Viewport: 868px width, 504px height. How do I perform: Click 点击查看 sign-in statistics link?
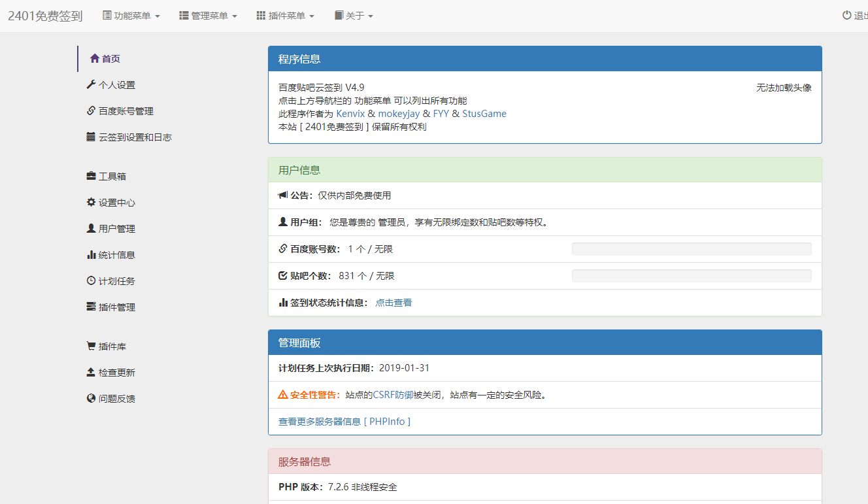(x=393, y=303)
